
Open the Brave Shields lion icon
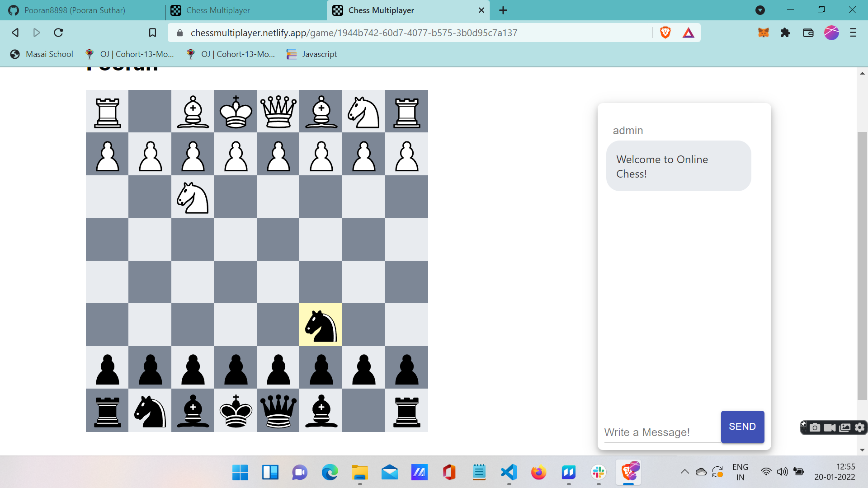click(665, 33)
